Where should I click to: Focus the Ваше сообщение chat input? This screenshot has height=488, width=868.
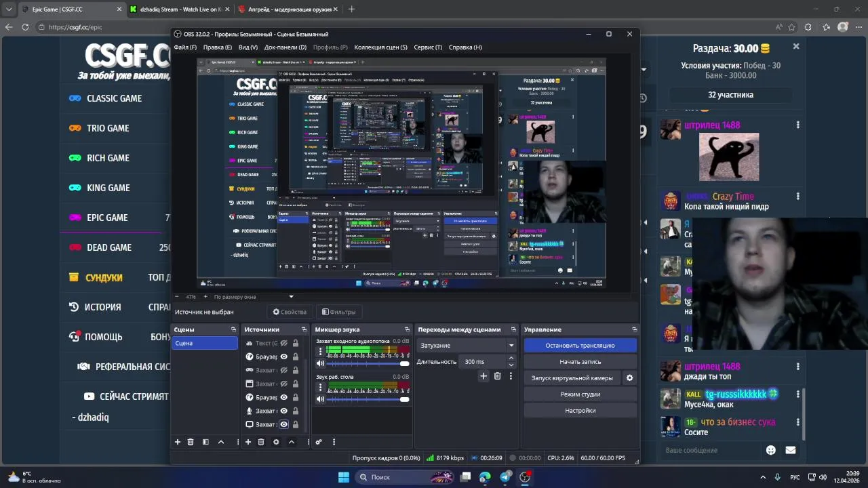pyautogui.click(x=711, y=450)
